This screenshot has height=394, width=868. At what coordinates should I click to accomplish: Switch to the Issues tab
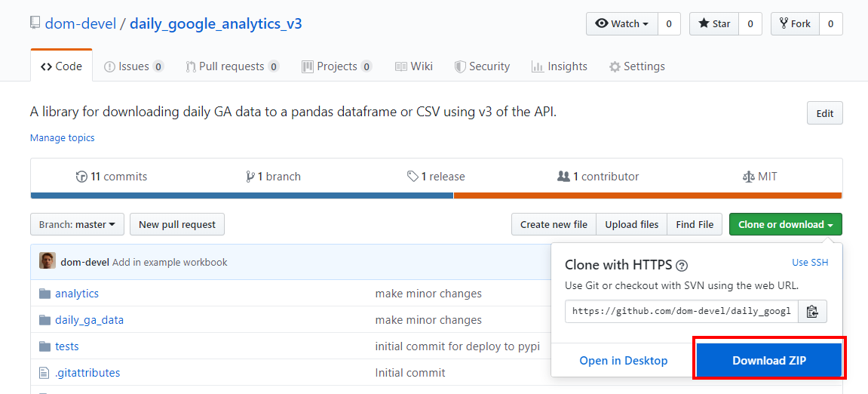pos(134,66)
